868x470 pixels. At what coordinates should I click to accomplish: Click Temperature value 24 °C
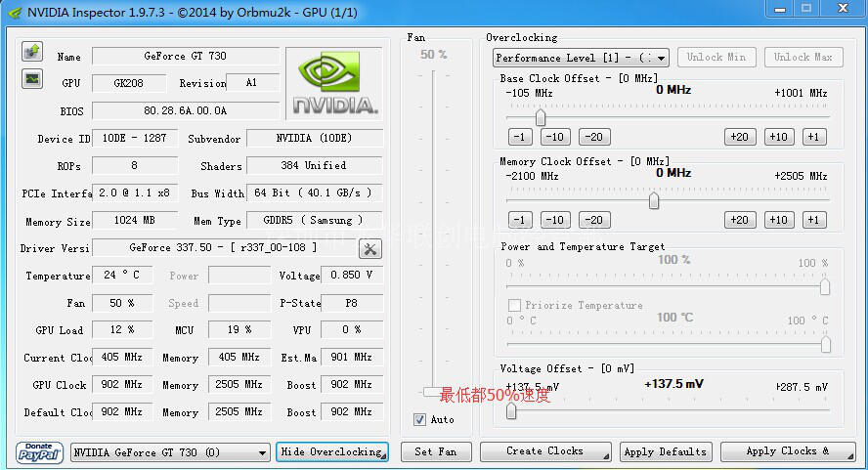(122, 275)
